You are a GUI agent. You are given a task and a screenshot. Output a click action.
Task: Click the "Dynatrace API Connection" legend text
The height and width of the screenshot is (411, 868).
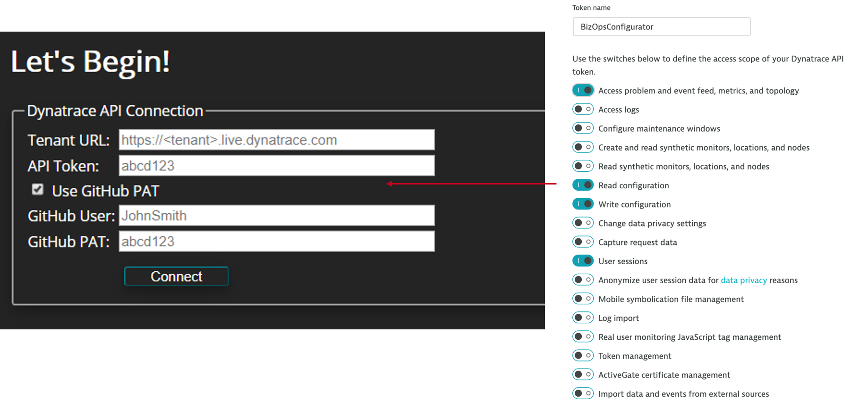click(115, 110)
